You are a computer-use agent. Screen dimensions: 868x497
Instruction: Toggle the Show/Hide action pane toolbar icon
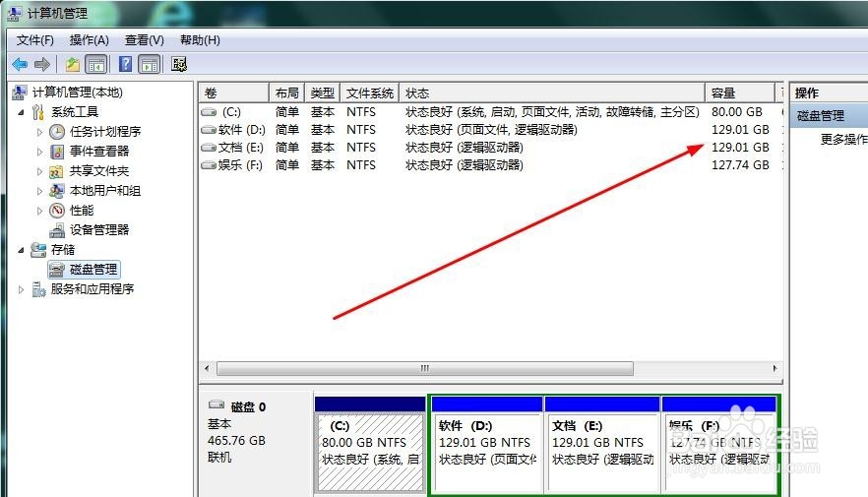tap(150, 65)
